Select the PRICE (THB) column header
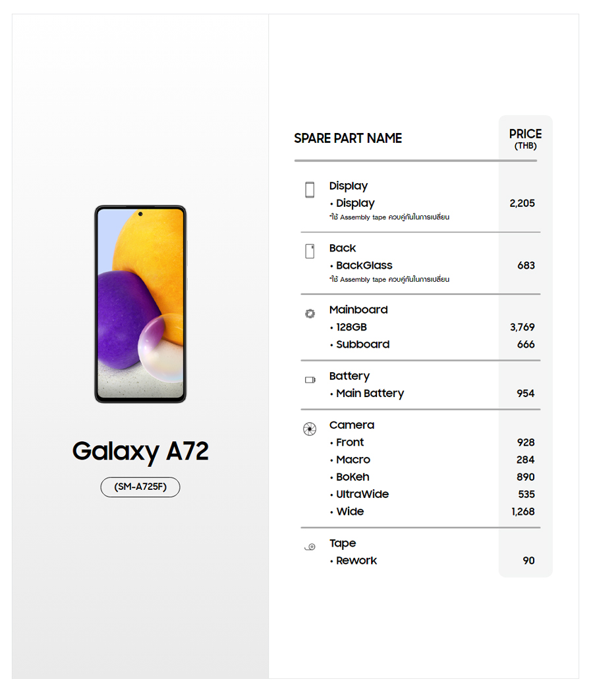Screen dimensions: 593x700 pyautogui.click(x=525, y=138)
